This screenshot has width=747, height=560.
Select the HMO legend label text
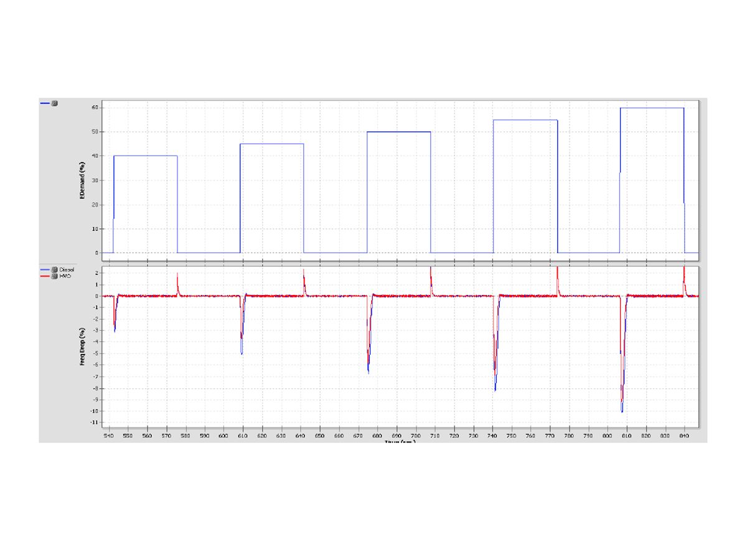[x=65, y=276]
